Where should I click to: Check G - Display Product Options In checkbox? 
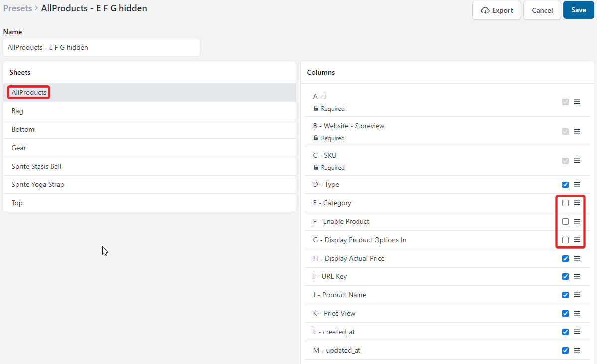tap(566, 240)
